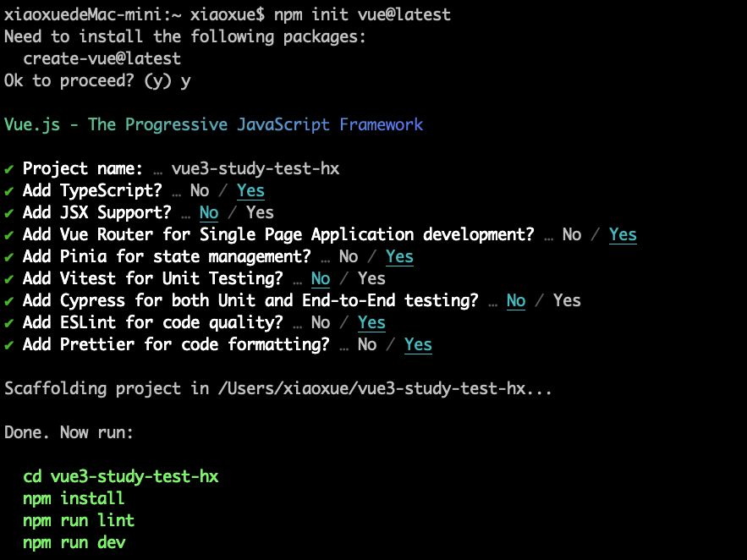The image size is (747, 560).
Task: Select No for the Cypress testing prompt
Action: coord(516,300)
